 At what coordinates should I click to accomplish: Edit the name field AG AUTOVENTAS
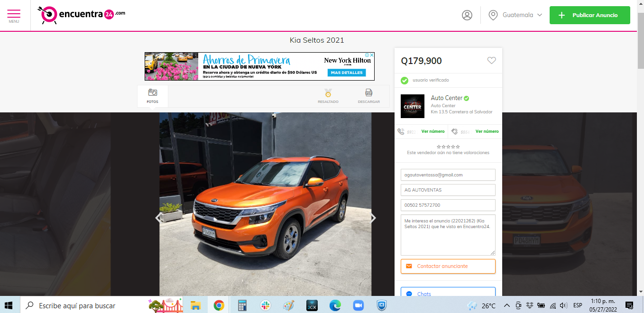[448, 190]
